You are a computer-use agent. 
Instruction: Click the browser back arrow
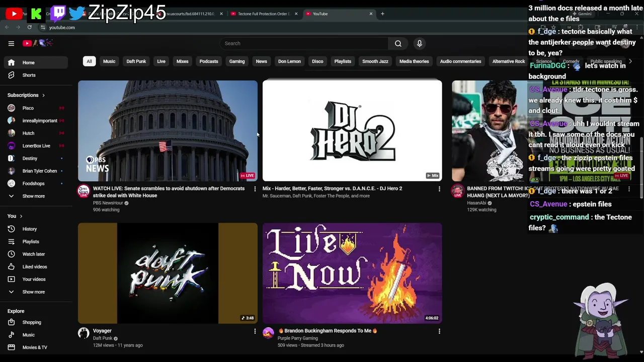tap(7, 27)
